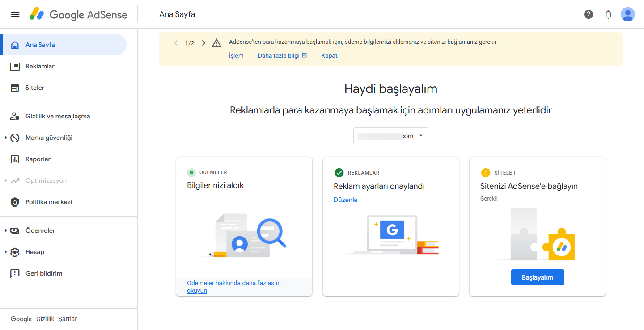644x330 pixels.
Task: Open the Daha fazla bilgi link
Action: pos(282,56)
